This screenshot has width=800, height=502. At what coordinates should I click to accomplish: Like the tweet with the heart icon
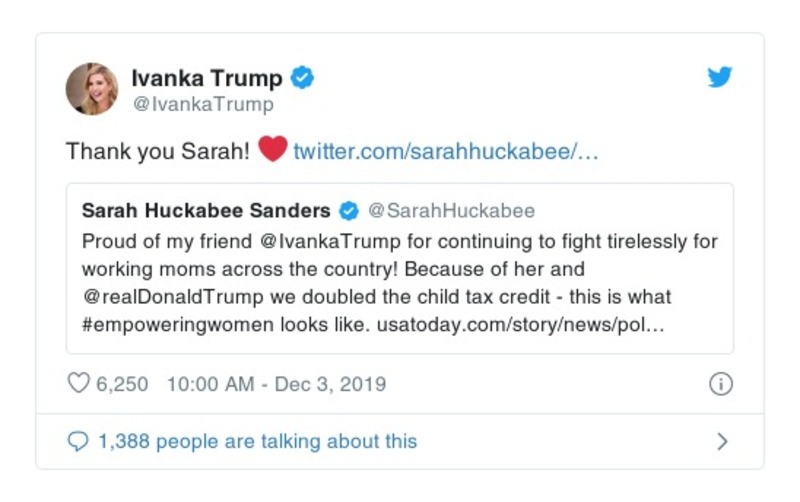coord(78,384)
